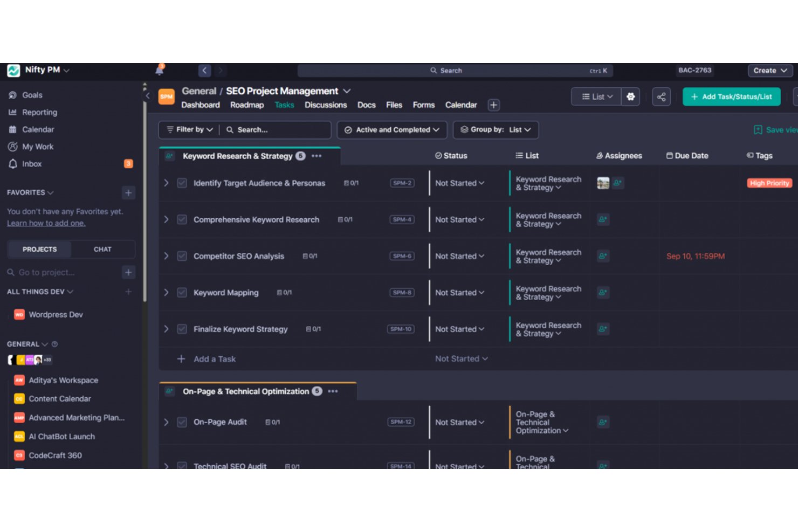Click the plus icon next to Favorites
This screenshot has height=532, width=798.
(128, 192)
